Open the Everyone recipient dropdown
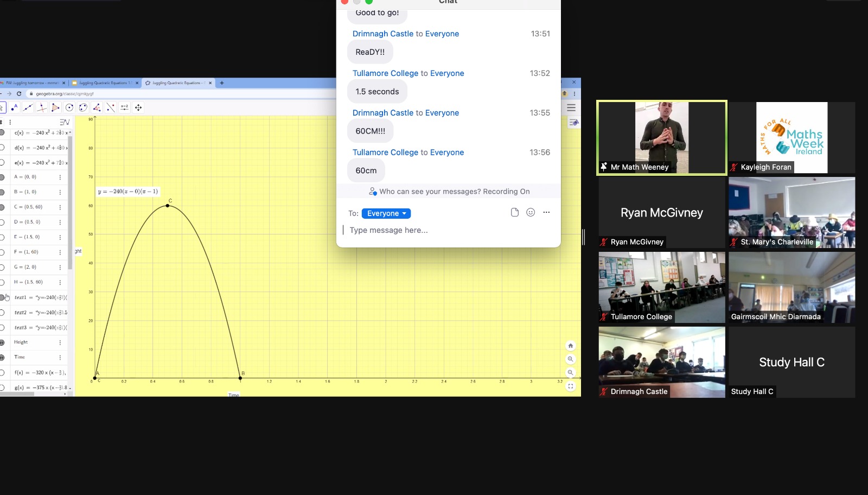 point(386,213)
